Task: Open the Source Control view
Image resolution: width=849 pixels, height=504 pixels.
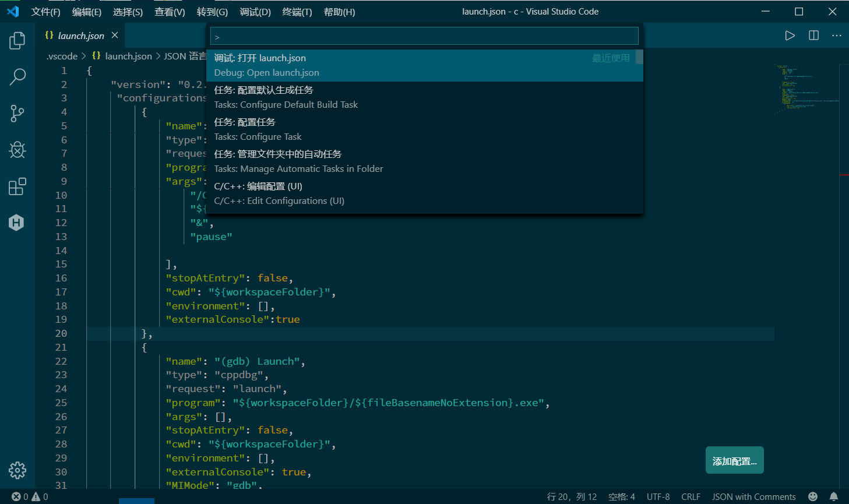Action: click(17, 114)
